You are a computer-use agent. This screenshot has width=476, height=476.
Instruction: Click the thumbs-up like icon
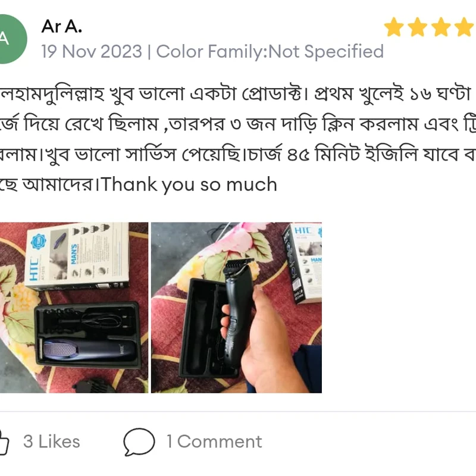click(x=4, y=441)
